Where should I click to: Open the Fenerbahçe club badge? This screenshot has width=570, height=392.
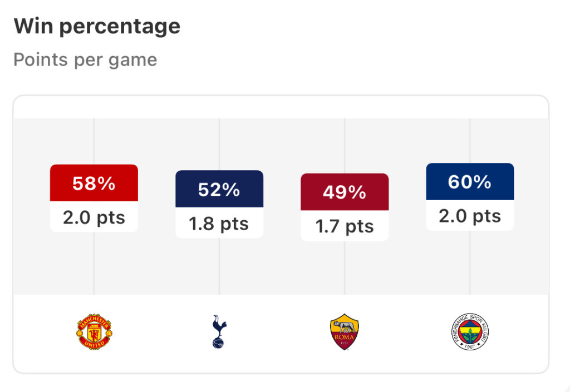pos(470,332)
